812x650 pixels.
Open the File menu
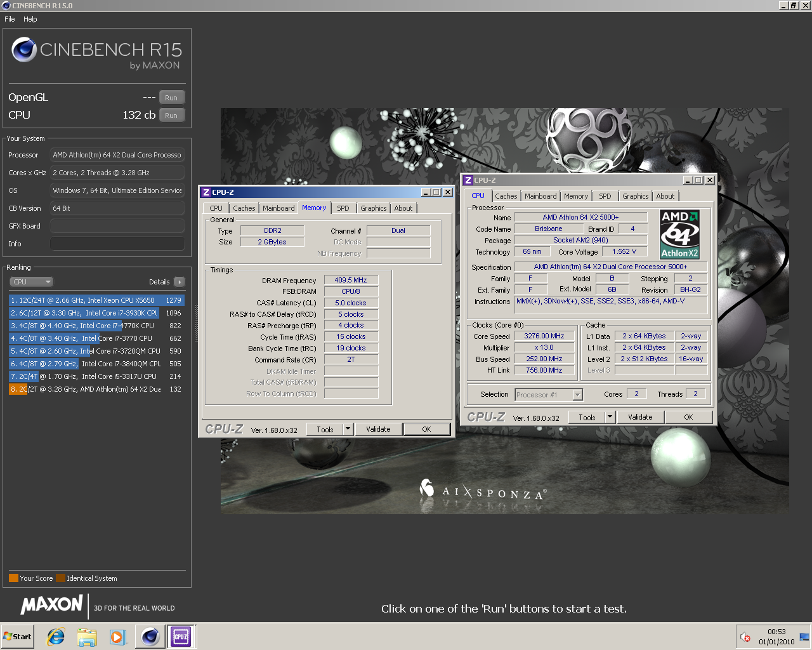point(10,19)
